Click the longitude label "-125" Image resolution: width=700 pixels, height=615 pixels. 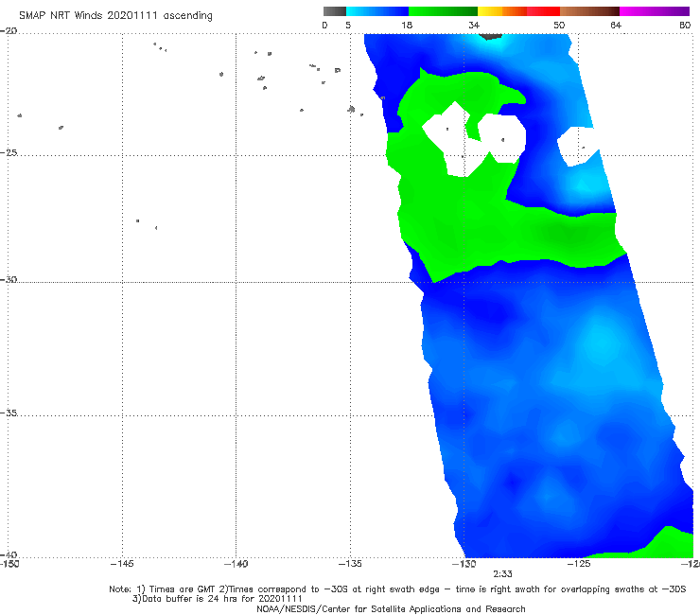click(579, 564)
